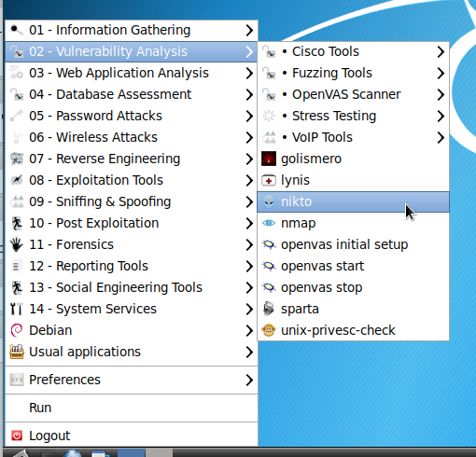Click the unix-privesc-check monkey icon
Viewport: 476px width, 457px height.
click(269, 330)
